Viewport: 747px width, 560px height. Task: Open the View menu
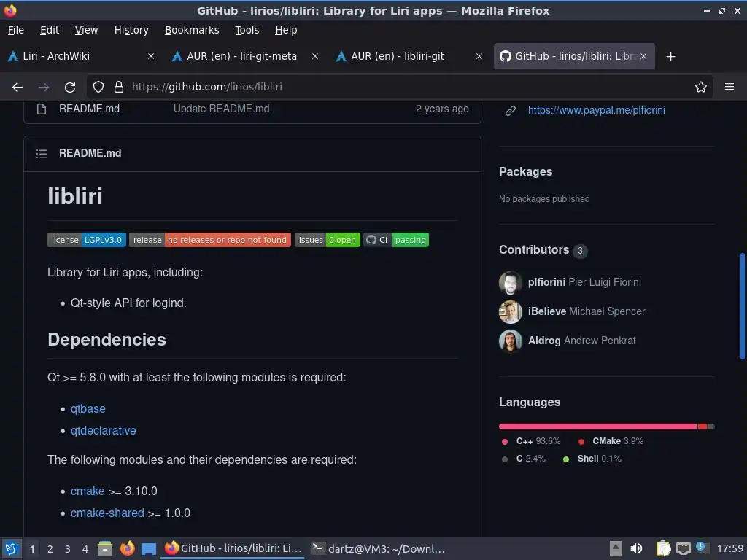[x=86, y=30]
